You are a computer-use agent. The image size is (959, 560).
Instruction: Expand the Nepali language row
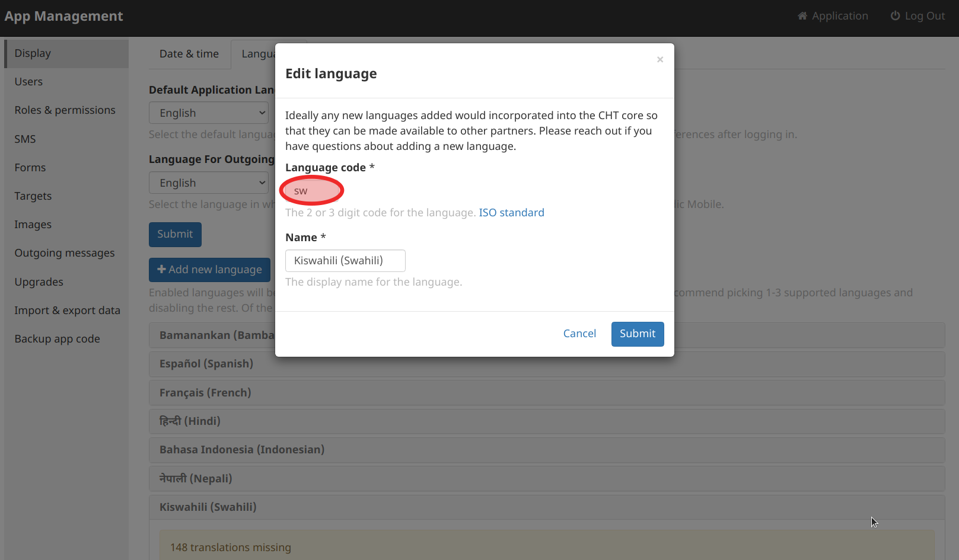546,479
